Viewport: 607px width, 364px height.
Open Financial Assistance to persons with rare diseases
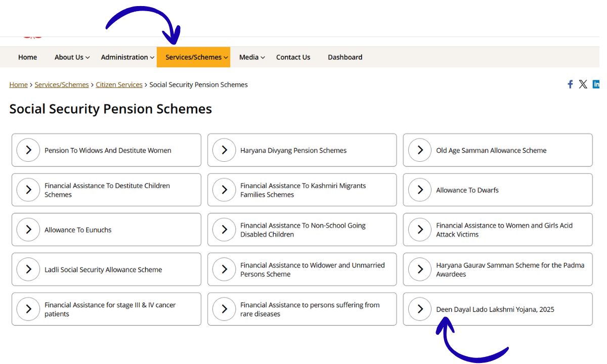(x=310, y=309)
